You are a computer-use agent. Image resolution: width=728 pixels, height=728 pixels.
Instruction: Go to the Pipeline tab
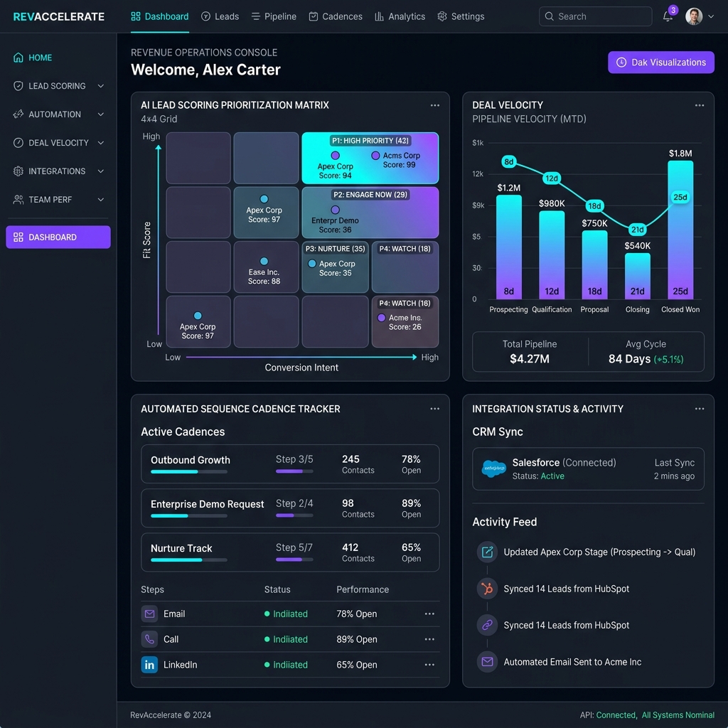coord(274,17)
